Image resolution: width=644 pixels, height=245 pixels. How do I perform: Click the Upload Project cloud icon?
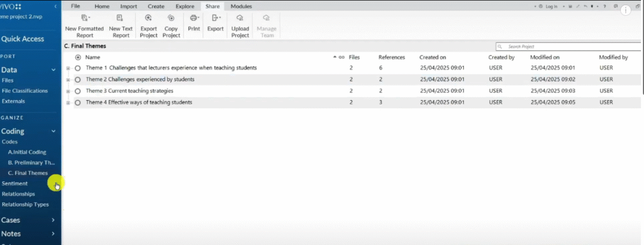click(240, 18)
